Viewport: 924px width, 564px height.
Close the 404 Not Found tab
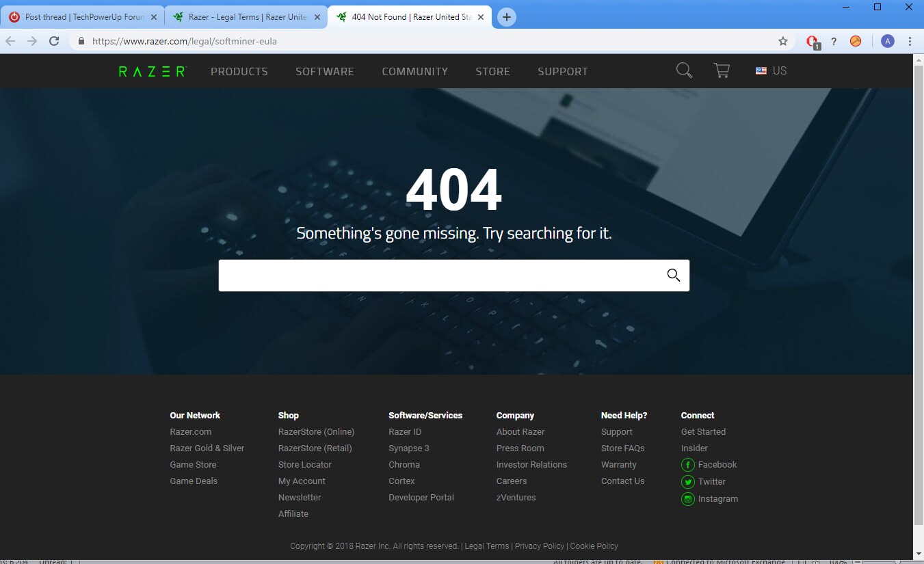point(480,17)
